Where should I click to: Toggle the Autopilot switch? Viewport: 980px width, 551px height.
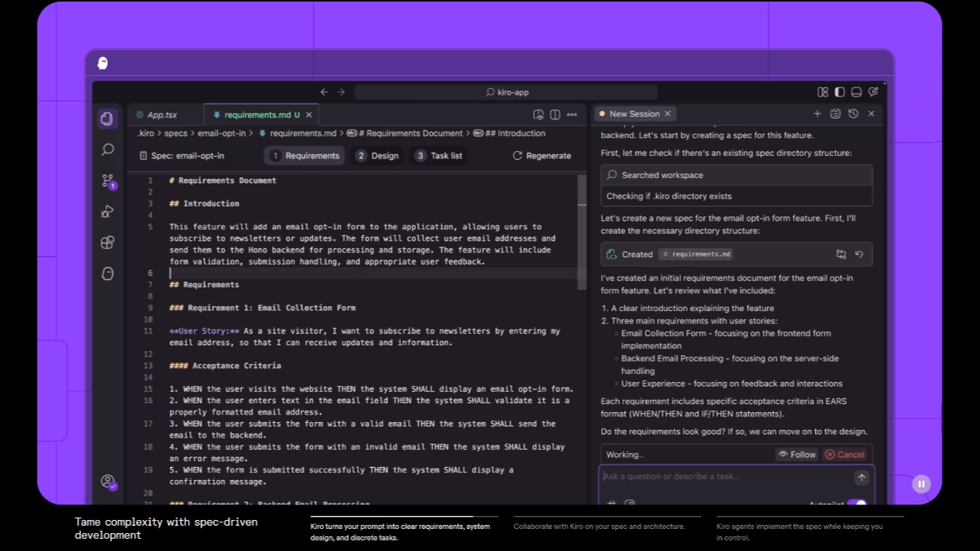(x=857, y=504)
